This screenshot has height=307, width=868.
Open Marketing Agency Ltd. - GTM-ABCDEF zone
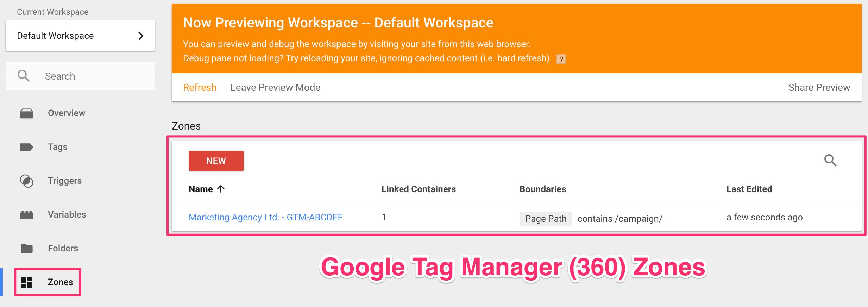tap(266, 217)
